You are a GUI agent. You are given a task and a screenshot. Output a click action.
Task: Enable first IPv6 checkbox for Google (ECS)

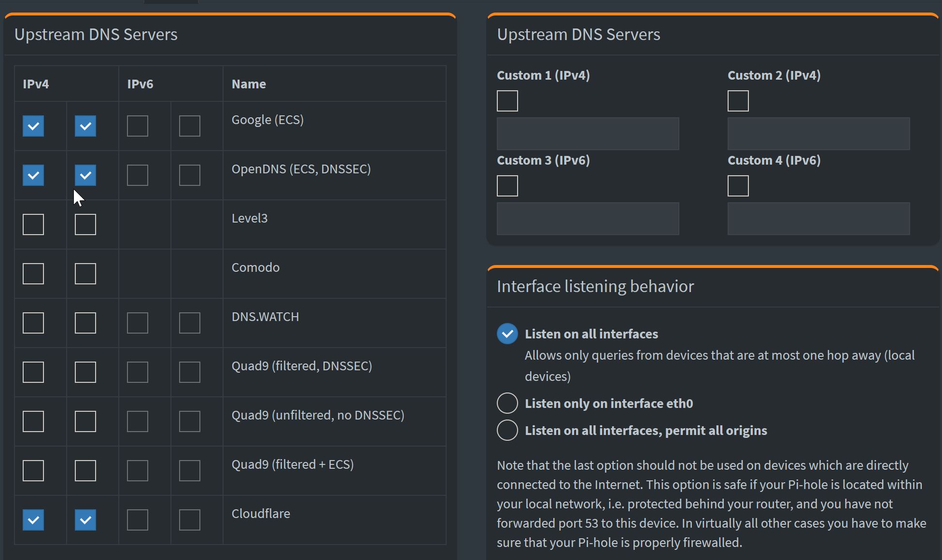click(138, 126)
